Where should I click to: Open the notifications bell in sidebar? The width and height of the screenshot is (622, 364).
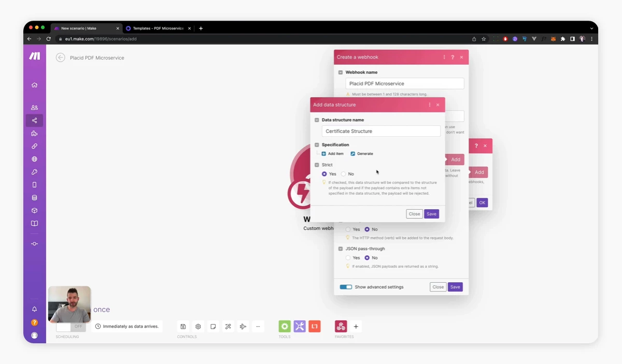coord(34,309)
